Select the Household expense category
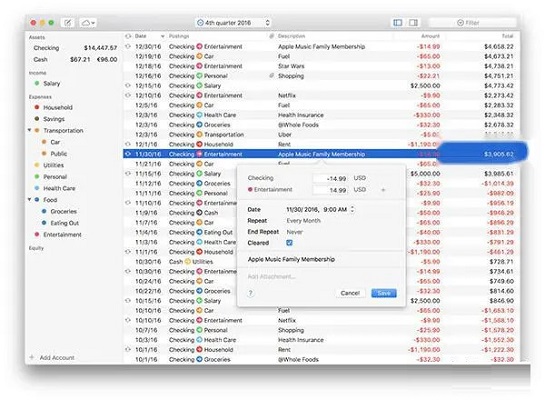Viewport: 545px width, 400px height. coord(58,107)
